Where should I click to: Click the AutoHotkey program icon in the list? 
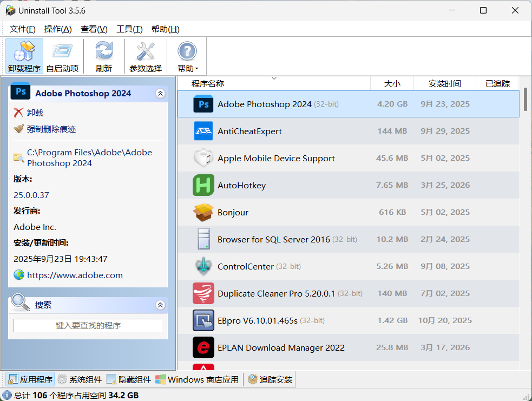pos(203,185)
